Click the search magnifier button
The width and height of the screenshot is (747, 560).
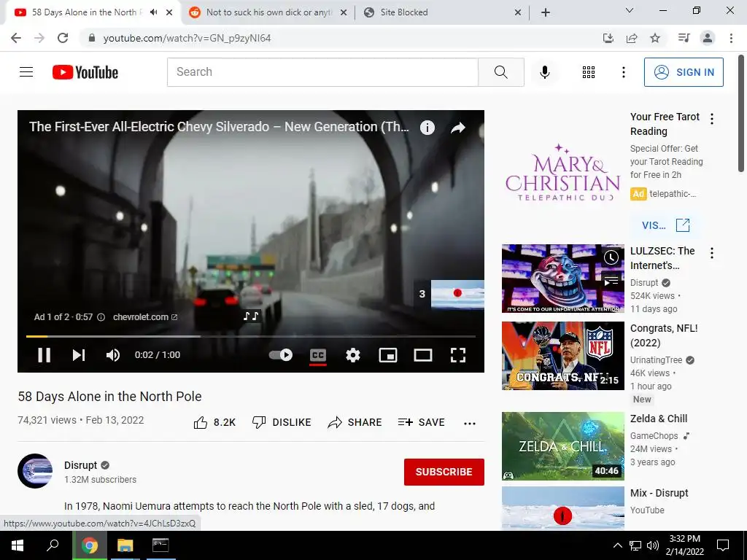pyautogui.click(x=500, y=72)
